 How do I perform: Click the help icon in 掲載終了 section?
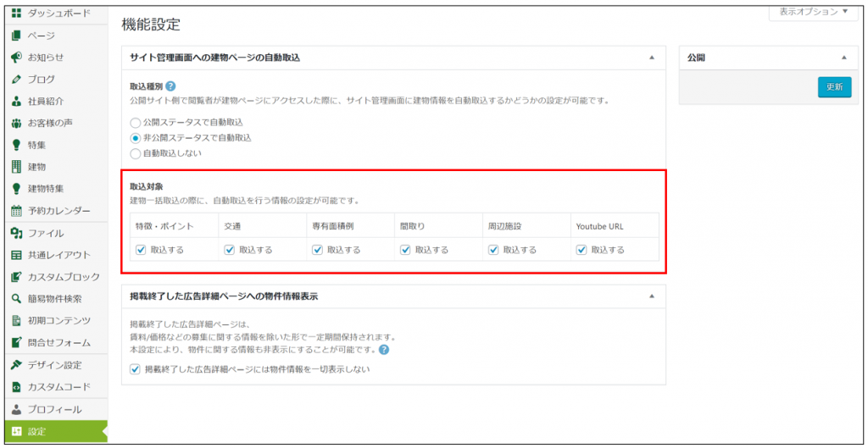(384, 349)
